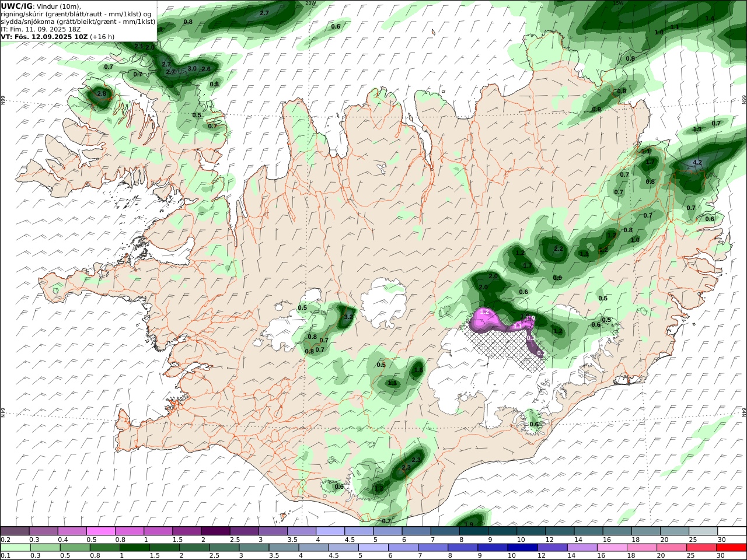
Task: Click the 4.2 precipitation value off the east coast
Action: tap(697, 163)
